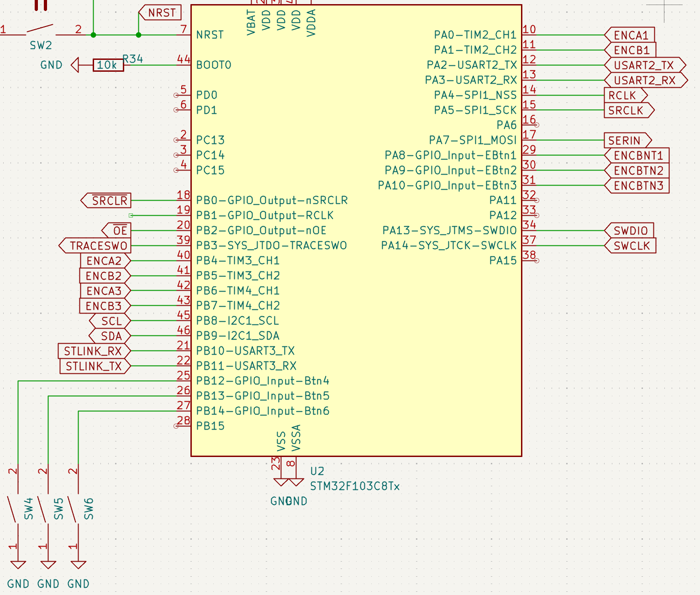Click the SERIN label on PA7
This screenshot has height=595, width=700.
[x=626, y=141]
